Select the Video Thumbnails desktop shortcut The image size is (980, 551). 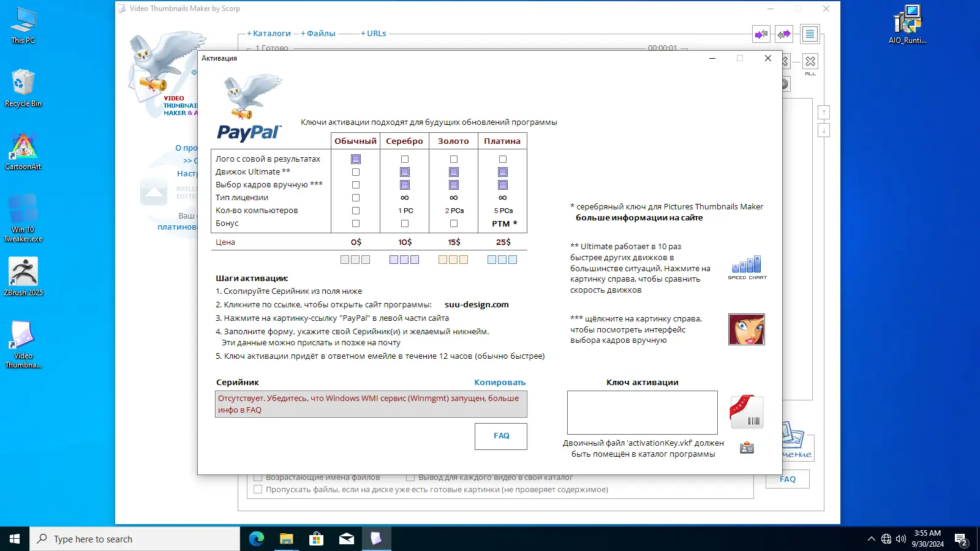tap(23, 345)
